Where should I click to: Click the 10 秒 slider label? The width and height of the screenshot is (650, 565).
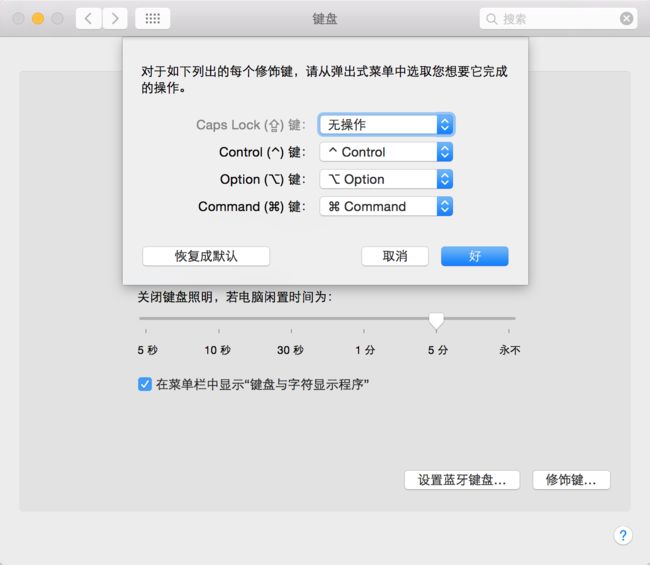[x=218, y=350]
